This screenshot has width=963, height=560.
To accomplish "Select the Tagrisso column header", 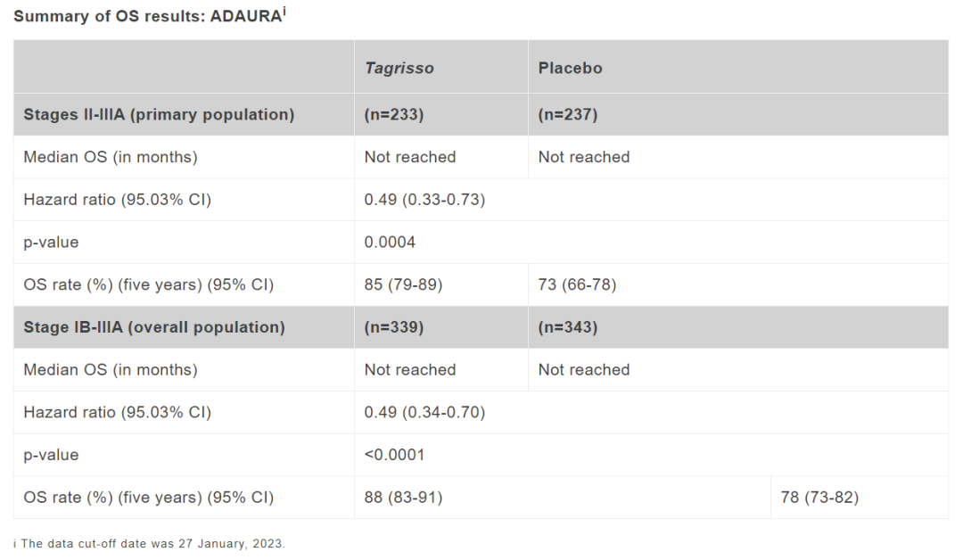I will 399,68.
